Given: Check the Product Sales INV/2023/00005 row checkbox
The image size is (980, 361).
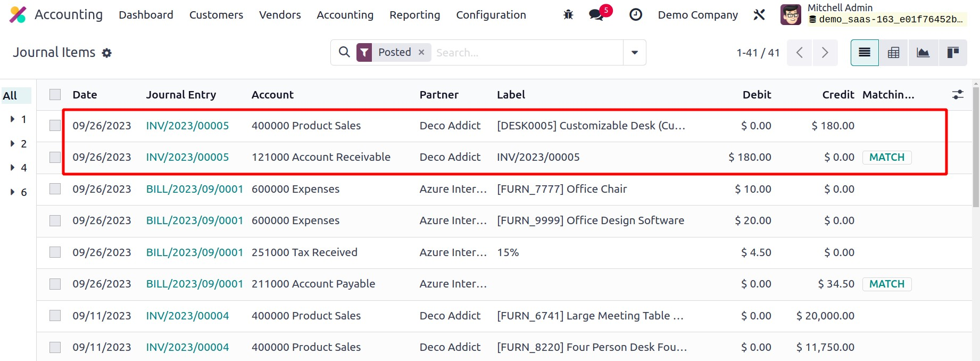Looking at the screenshot, I should pos(55,126).
